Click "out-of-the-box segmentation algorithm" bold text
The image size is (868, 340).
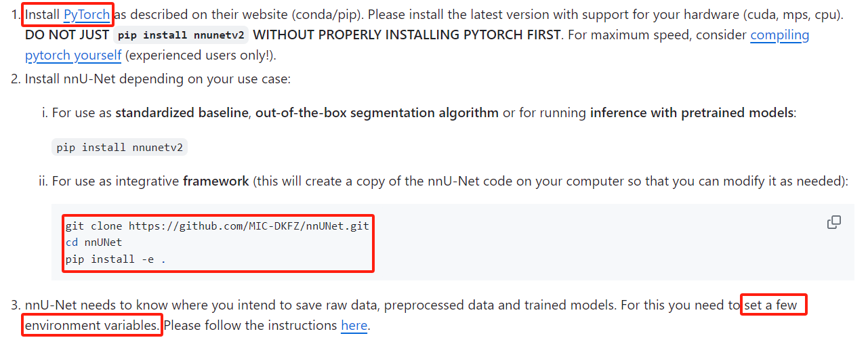coord(377,112)
